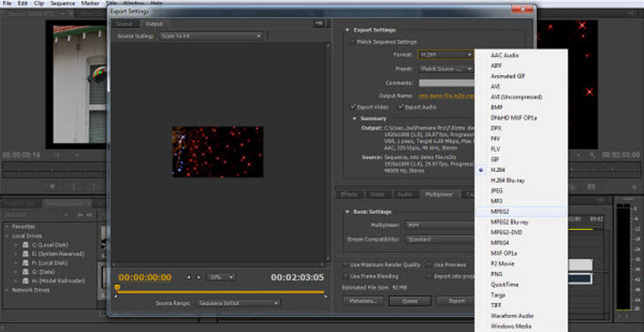Screen dimensions: 644x332
Task: Click the Queue button
Action: 409,301
